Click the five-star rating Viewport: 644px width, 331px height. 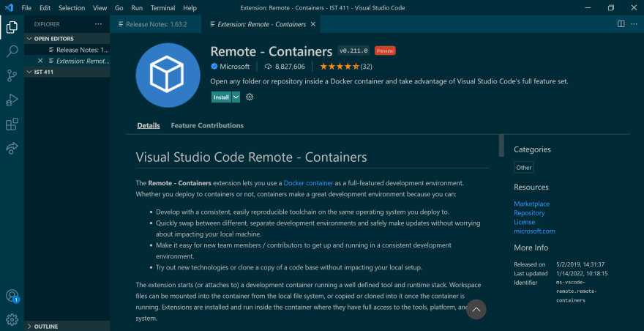pos(340,66)
